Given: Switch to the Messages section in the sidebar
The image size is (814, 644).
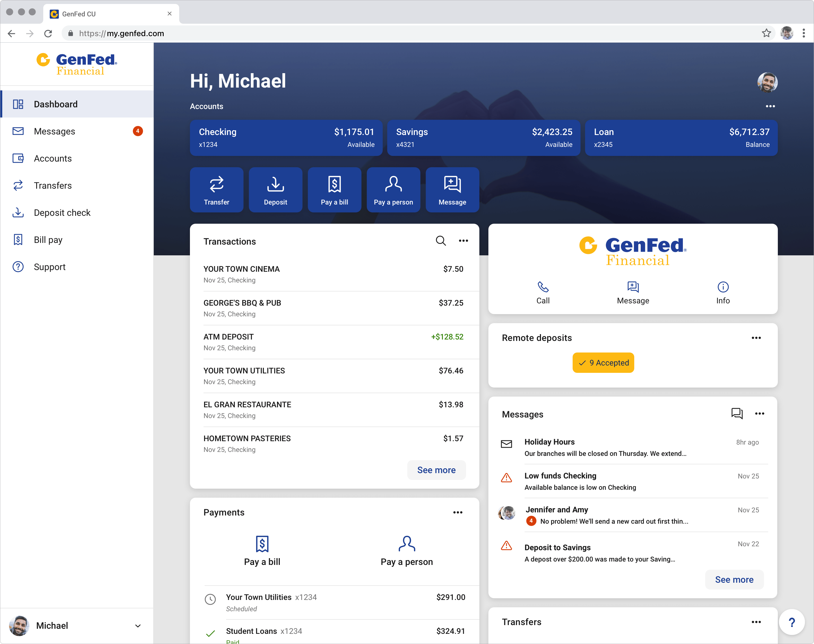Looking at the screenshot, I should (54, 131).
